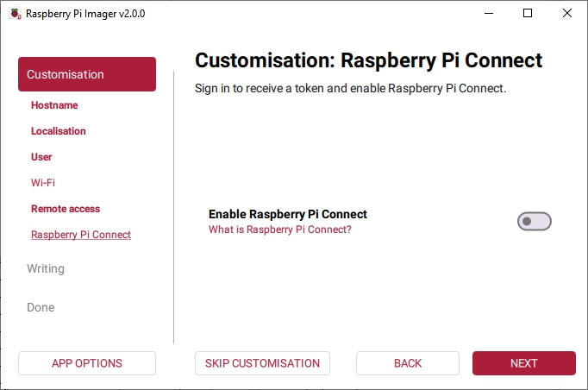Go back with the BACK button

pos(408,363)
